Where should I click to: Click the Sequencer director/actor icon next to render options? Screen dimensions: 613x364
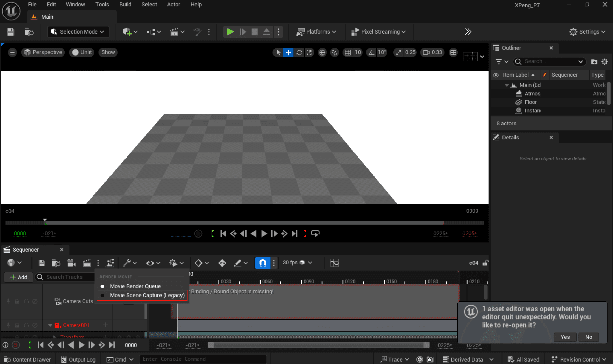110,263
